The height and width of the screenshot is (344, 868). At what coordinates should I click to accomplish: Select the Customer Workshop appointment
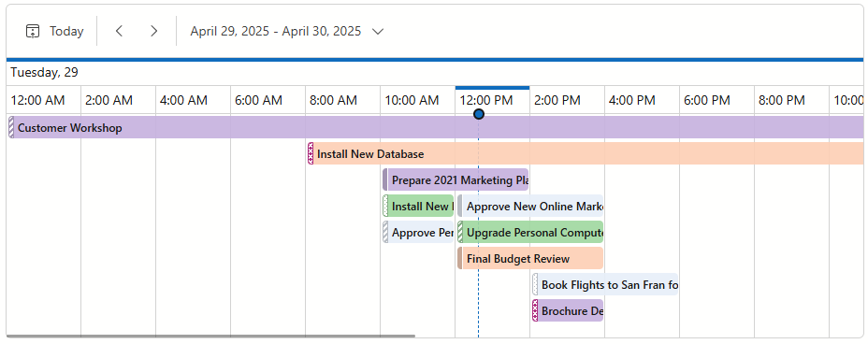click(x=436, y=127)
